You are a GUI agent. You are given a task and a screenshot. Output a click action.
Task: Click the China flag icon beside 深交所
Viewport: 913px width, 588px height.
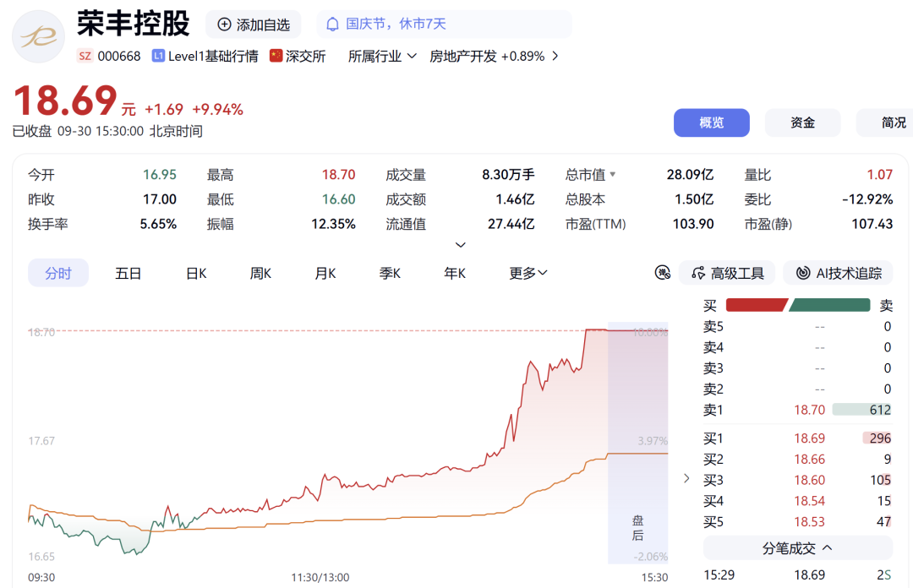pyautogui.click(x=276, y=56)
